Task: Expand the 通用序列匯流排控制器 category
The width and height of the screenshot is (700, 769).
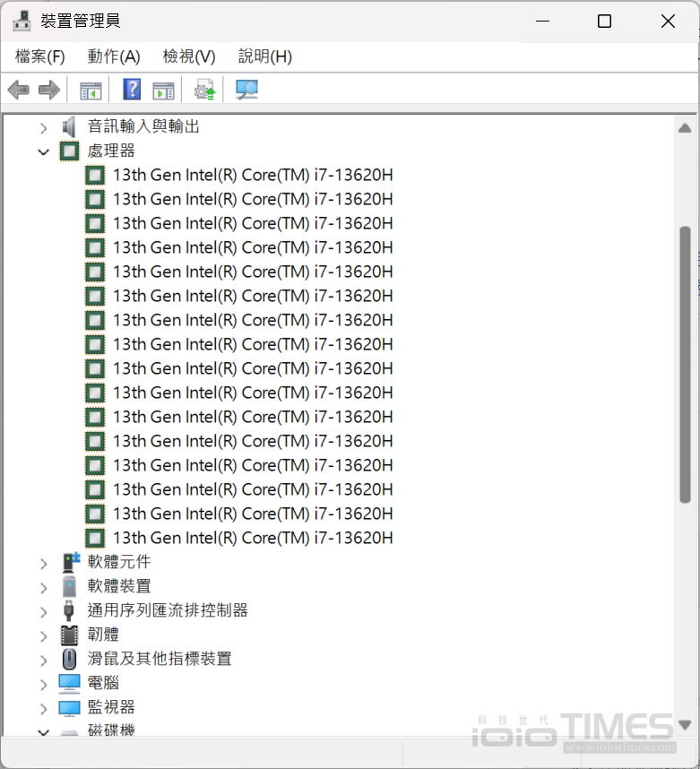Action: click(44, 611)
